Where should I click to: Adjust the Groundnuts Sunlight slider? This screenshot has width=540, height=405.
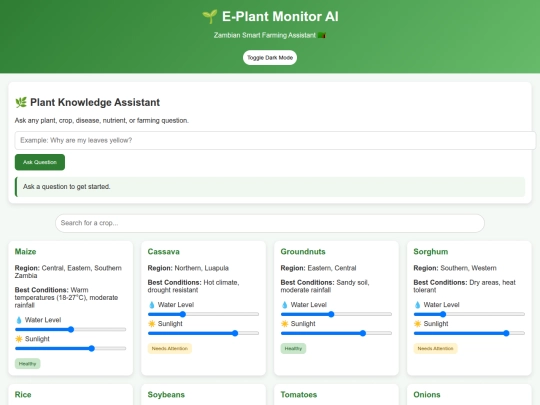tap(336, 333)
